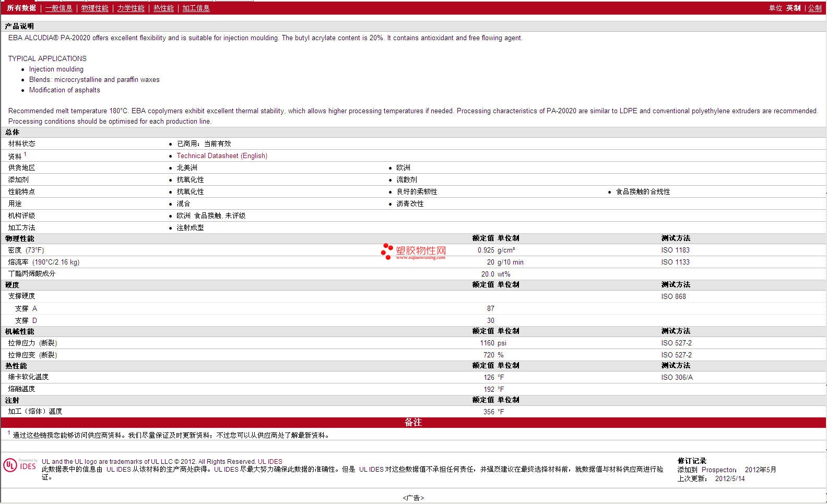Click the 良好的柔韧性 feature entry

(x=417, y=191)
